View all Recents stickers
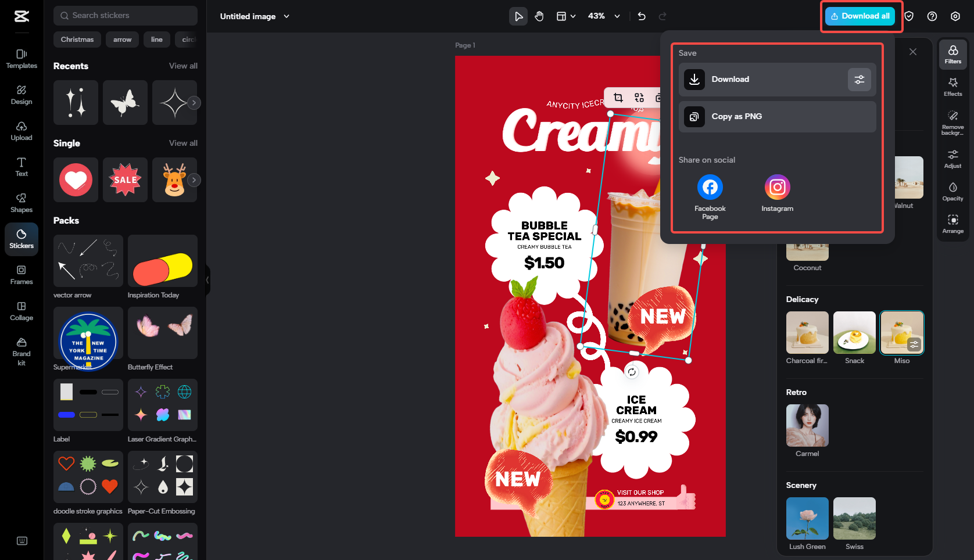Screen dimensions: 974x560 (183, 66)
